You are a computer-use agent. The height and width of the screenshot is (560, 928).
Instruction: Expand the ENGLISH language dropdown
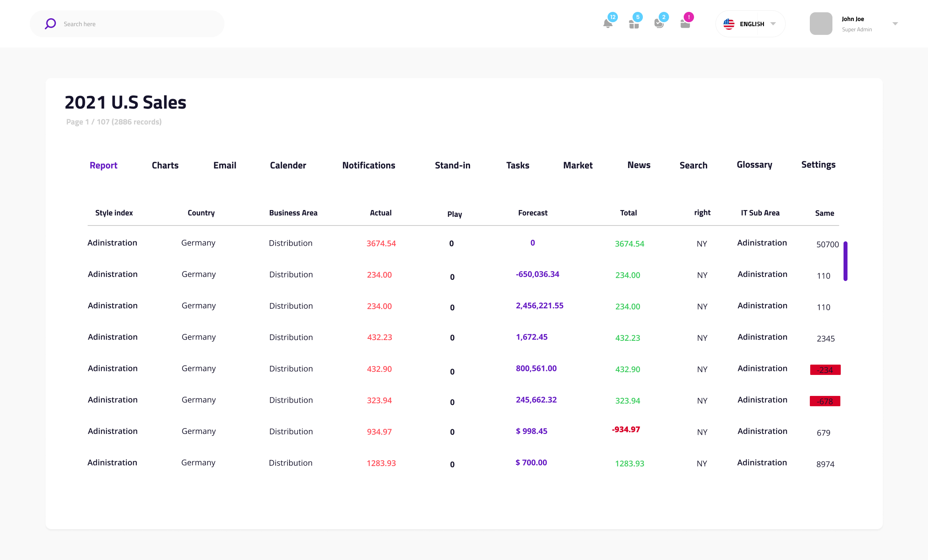(773, 24)
